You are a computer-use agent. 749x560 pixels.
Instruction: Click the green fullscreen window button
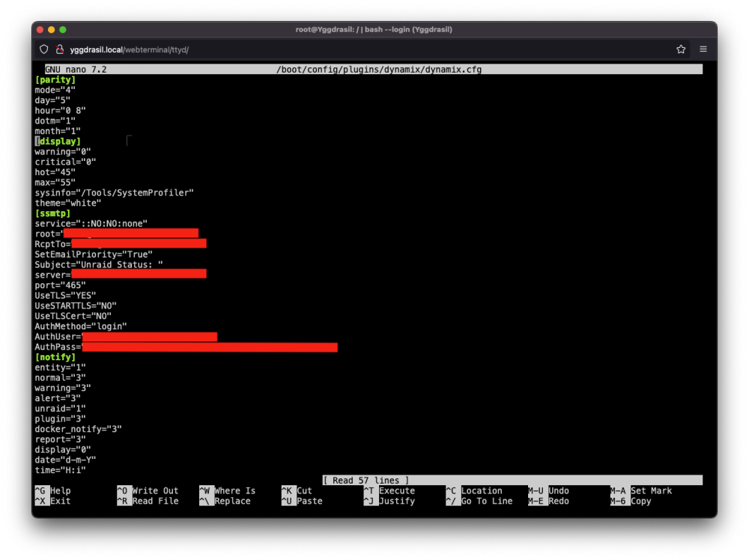(x=63, y=30)
